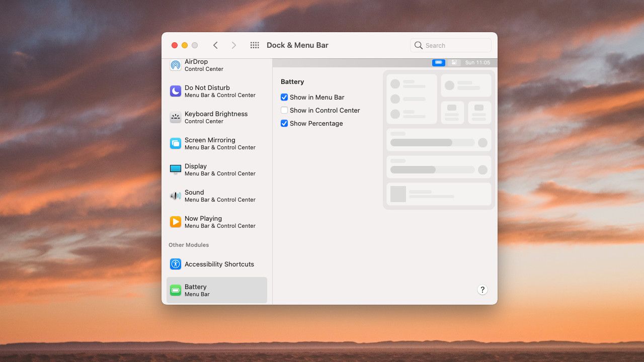
Task: Click the Screen Mirroring icon
Action: click(x=175, y=143)
